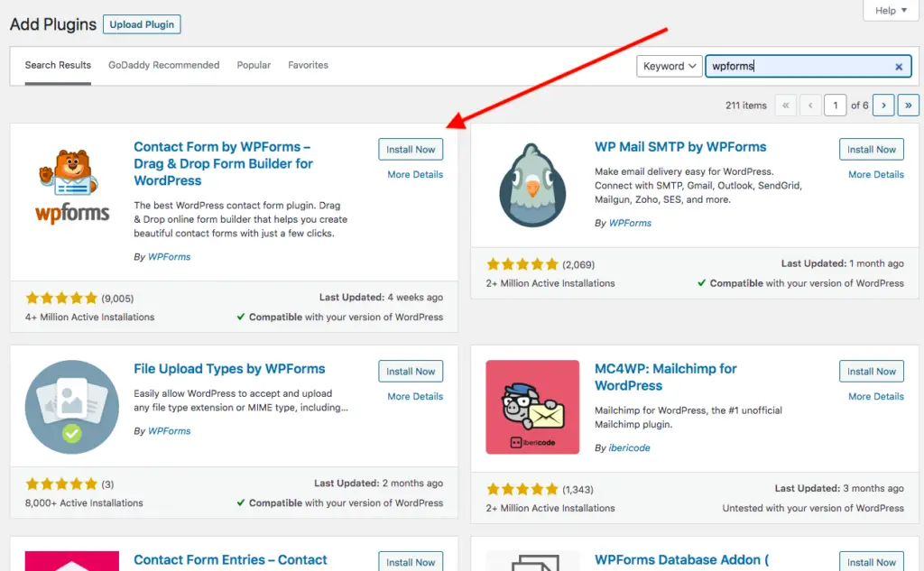
Task: Click '4+ Million Active Installations' text
Action: (89, 317)
